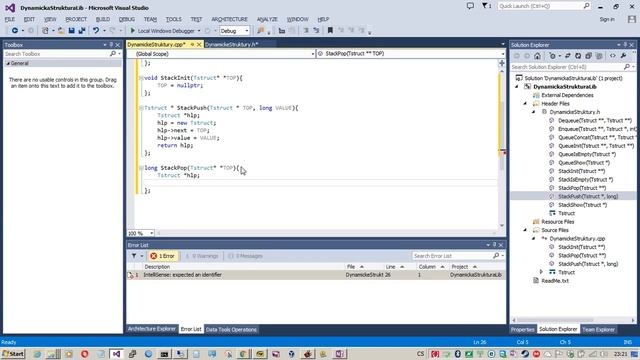
Task: Click the Find in Files toolbar icon
Action: (x=260, y=31)
